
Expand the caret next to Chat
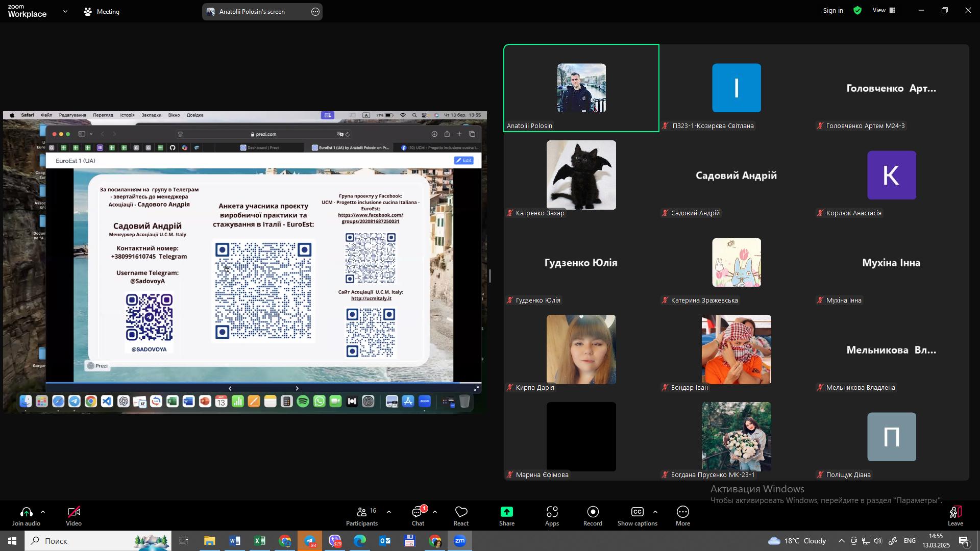(x=435, y=512)
